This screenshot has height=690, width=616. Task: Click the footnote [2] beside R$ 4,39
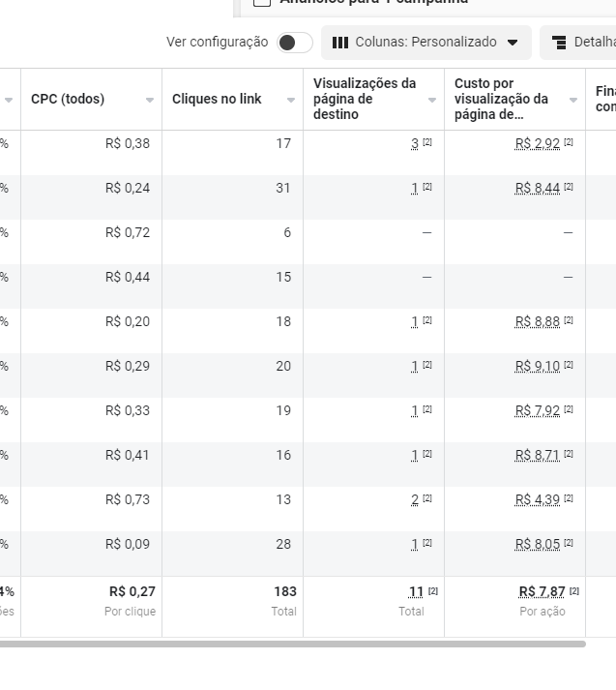569,498
